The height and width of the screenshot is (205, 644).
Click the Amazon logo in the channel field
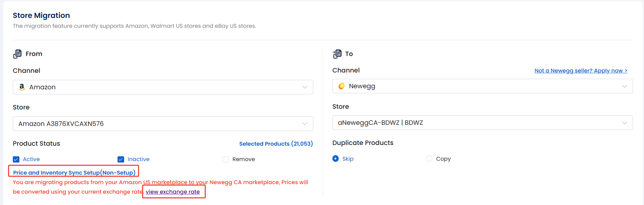22,87
